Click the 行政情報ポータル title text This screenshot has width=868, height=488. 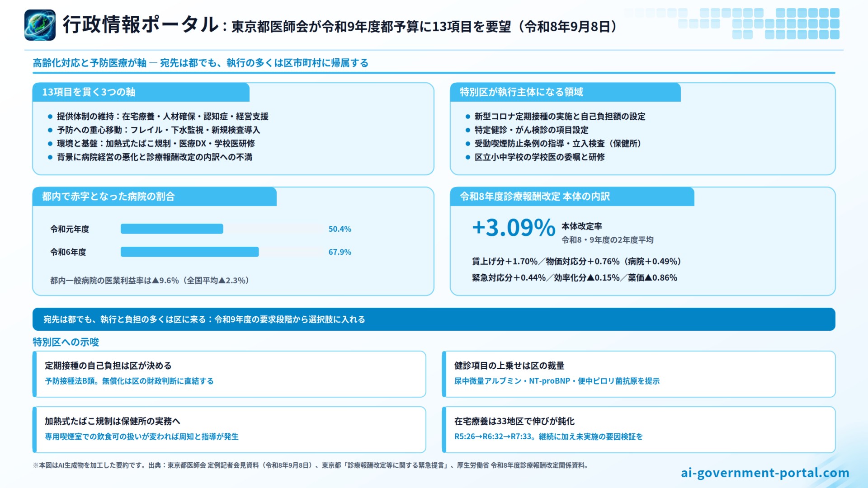click(141, 25)
